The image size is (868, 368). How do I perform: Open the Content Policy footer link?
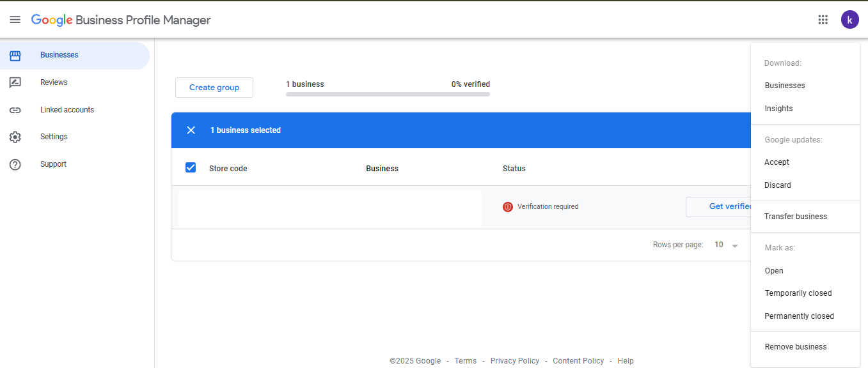(578, 361)
